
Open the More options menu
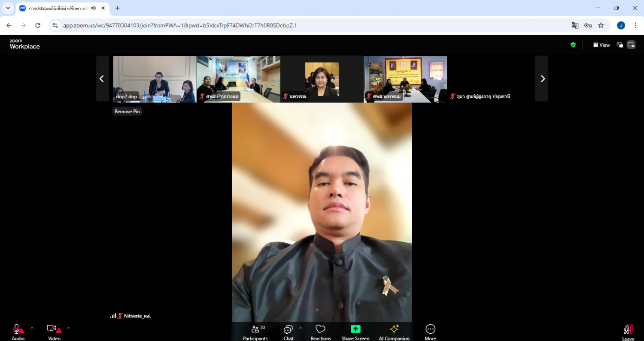click(x=430, y=332)
